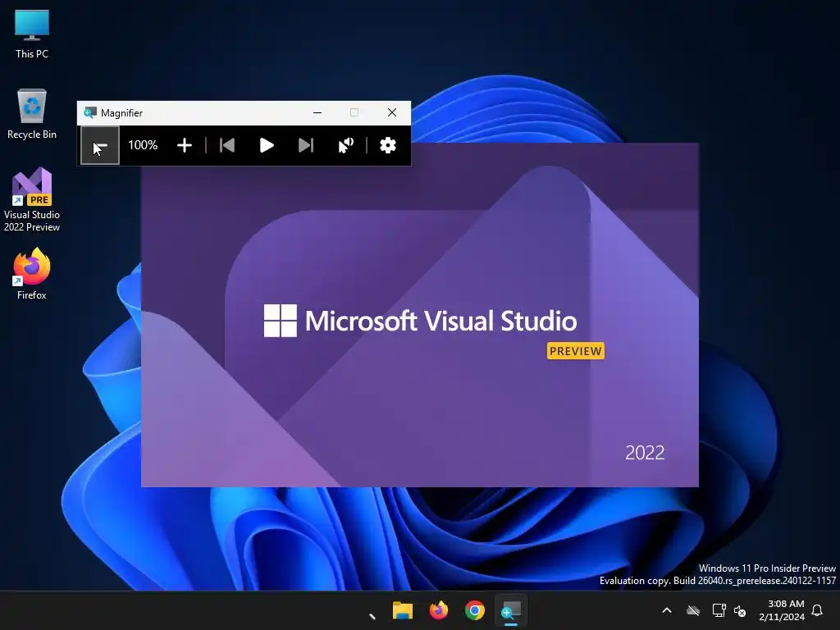Select the This PC desktop icon
840x630 pixels.
[x=32, y=33]
